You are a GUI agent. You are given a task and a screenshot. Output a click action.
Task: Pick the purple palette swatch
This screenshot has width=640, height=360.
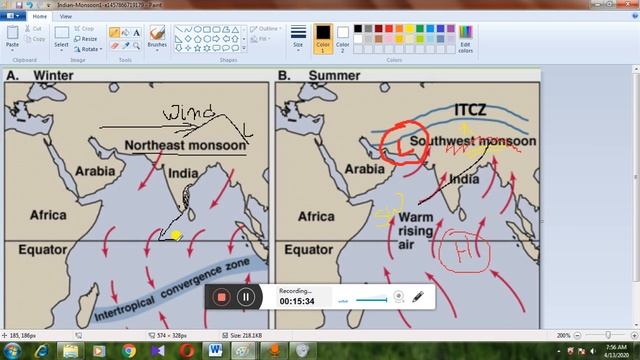451,29
